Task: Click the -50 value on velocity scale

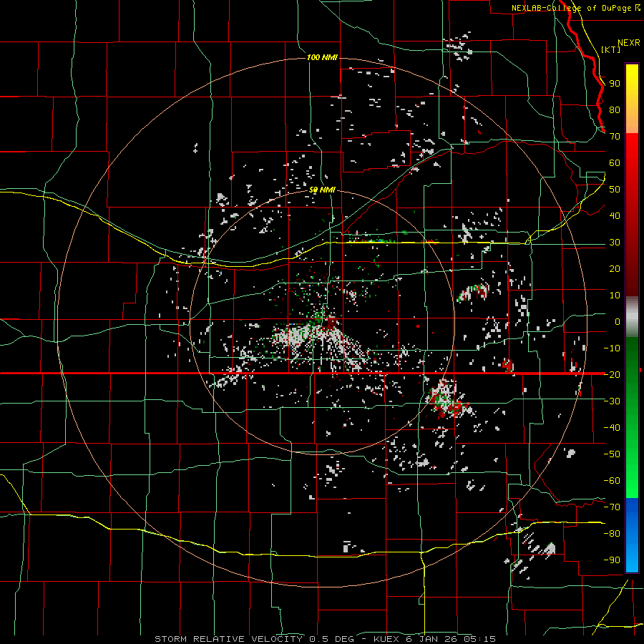Action: [x=612, y=454]
